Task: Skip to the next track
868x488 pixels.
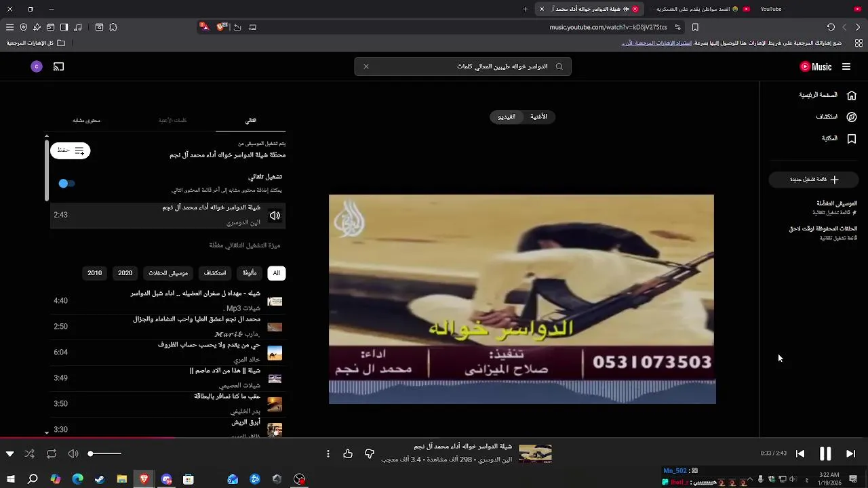Action: pos(850,453)
